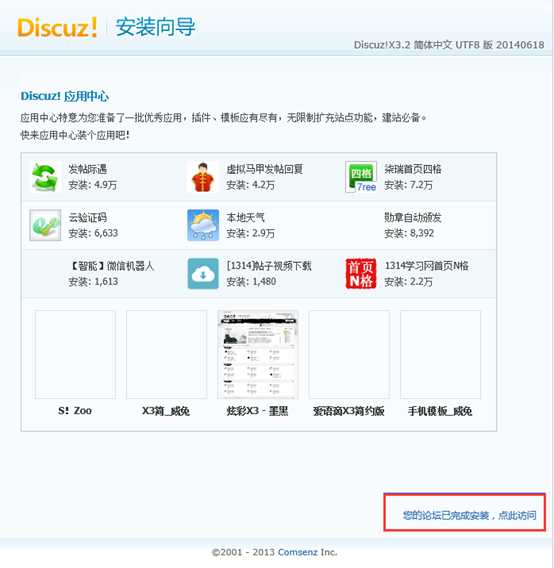
Task: Open the 云验证码 app title
Action: point(88,217)
